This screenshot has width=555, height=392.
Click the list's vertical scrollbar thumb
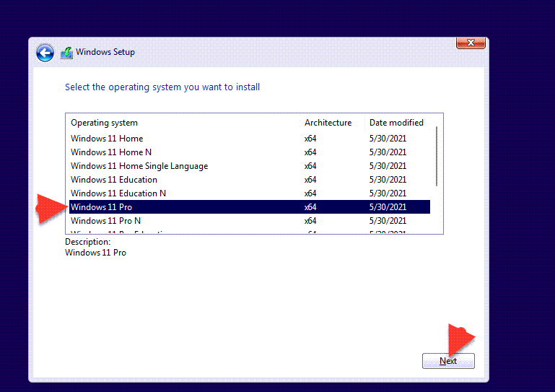(437, 156)
